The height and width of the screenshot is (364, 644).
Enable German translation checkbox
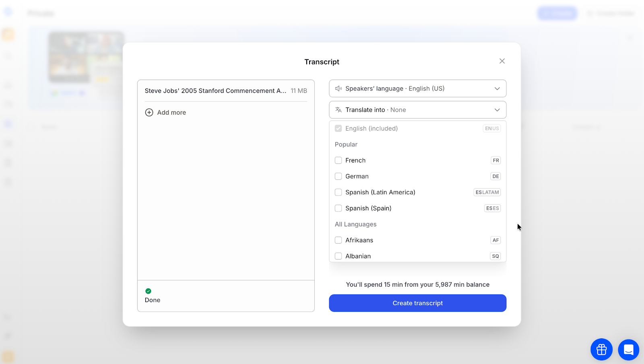[339, 177]
